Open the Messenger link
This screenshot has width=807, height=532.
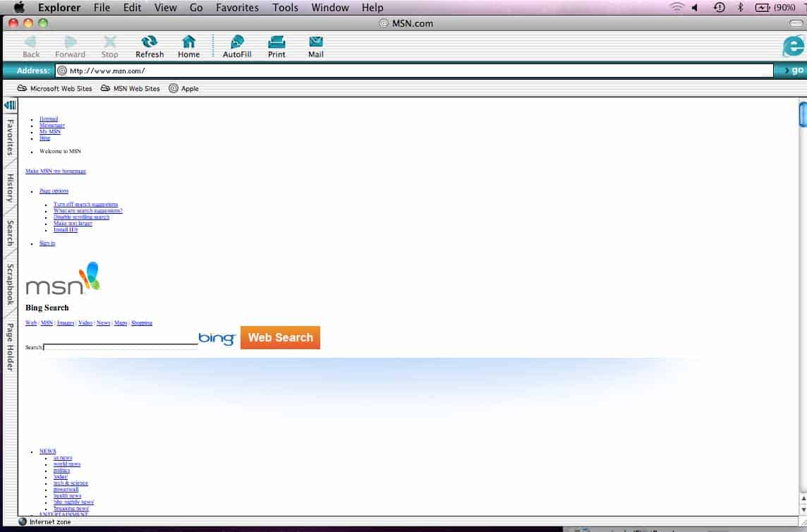52,125
